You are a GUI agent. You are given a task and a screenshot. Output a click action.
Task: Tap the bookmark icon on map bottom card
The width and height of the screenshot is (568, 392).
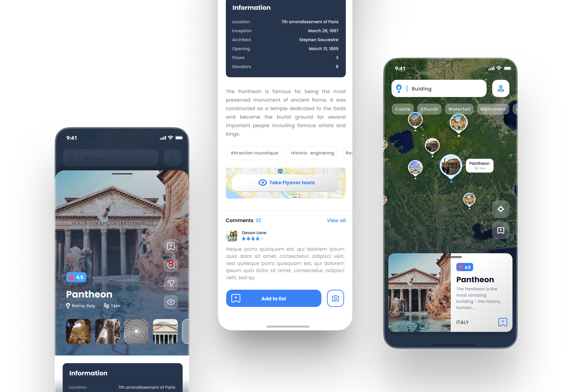pyautogui.click(x=502, y=321)
